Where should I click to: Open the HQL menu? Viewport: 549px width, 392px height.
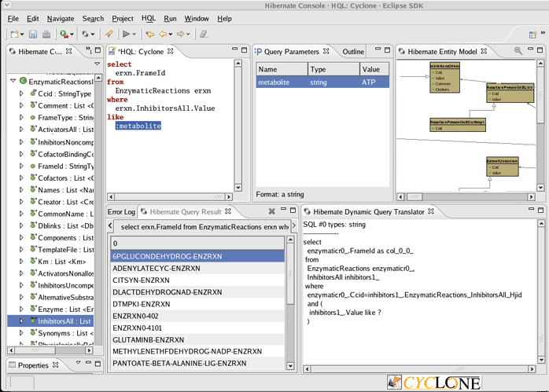coord(149,19)
